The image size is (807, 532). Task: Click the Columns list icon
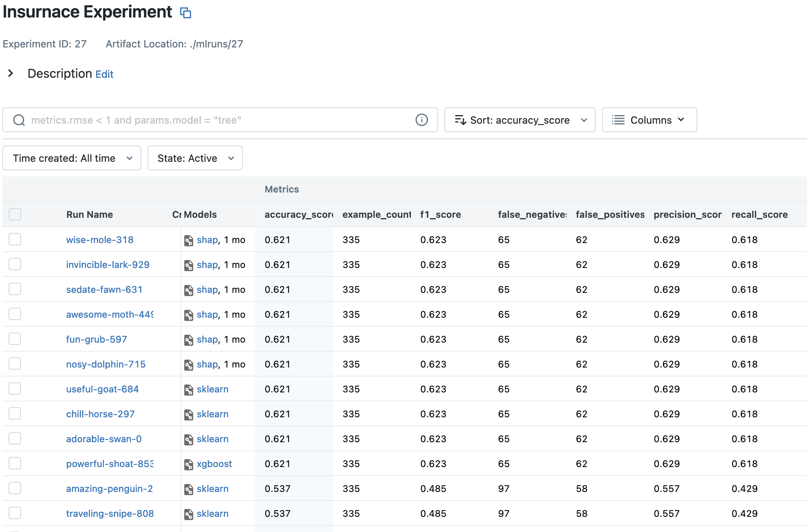click(618, 120)
